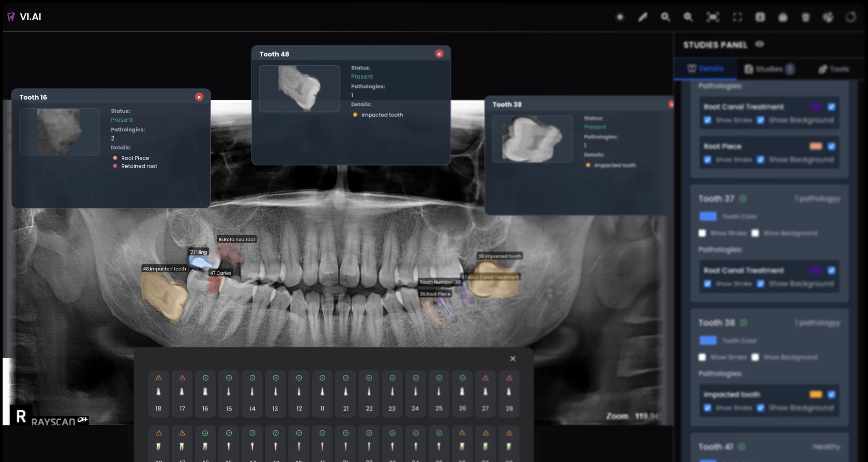Screen dimensions: 868x462
Task: Select the zoom-out magnifier tool
Action: click(x=688, y=17)
